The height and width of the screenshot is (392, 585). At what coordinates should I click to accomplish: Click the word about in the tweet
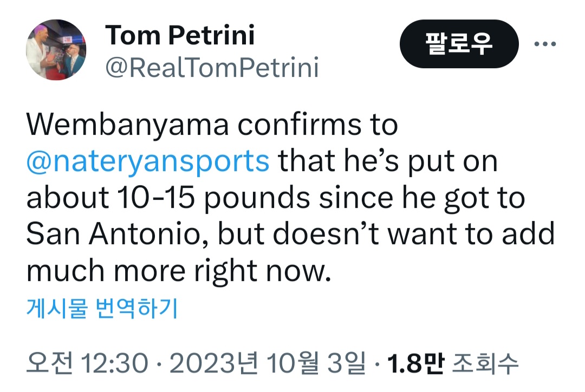click(68, 199)
